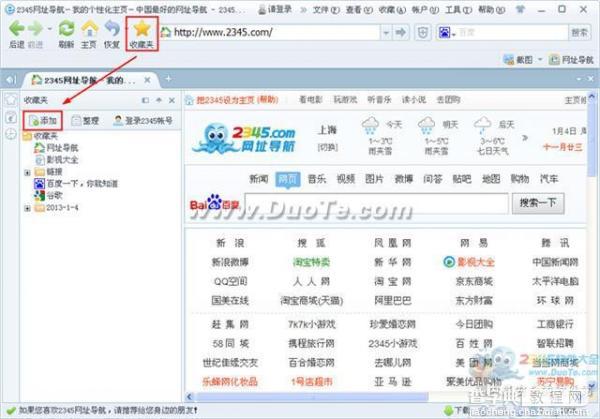Open the 查看 menu
600x419 pixels.
(x=359, y=10)
